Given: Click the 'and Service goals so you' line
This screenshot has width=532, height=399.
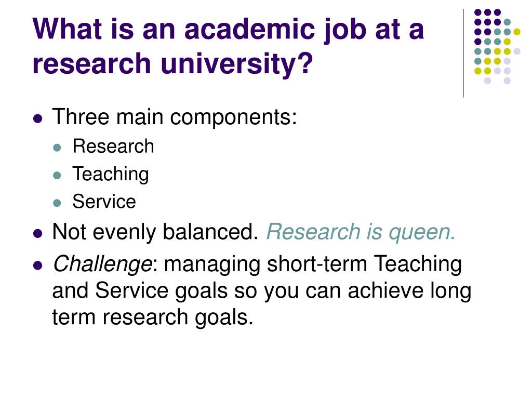Looking at the screenshot, I should (262, 291).
